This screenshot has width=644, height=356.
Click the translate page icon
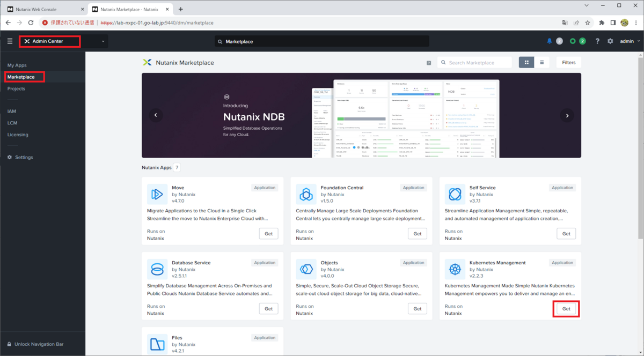pyautogui.click(x=565, y=23)
